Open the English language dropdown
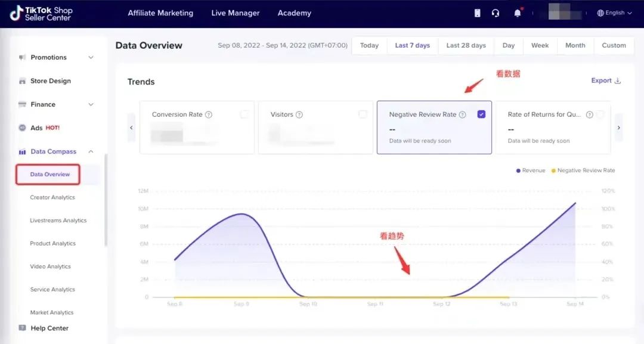The width and height of the screenshot is (644, 344). [x=614, y=13]
